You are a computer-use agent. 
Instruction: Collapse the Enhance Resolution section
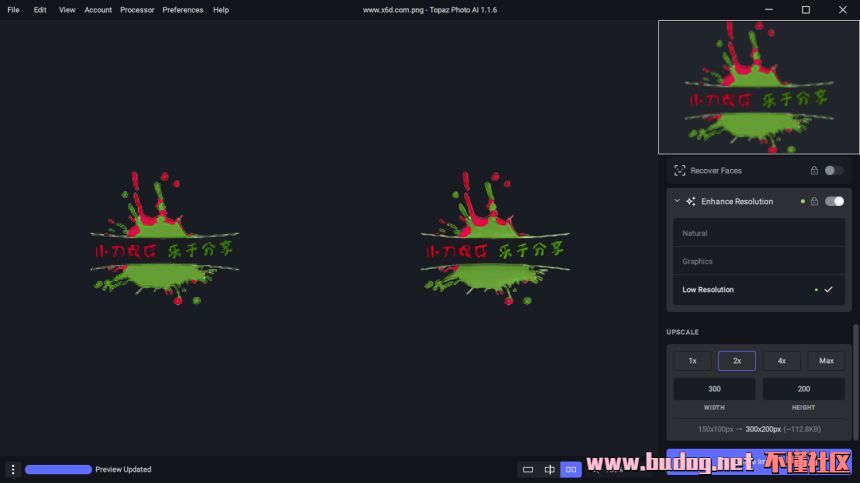point(677,201)
